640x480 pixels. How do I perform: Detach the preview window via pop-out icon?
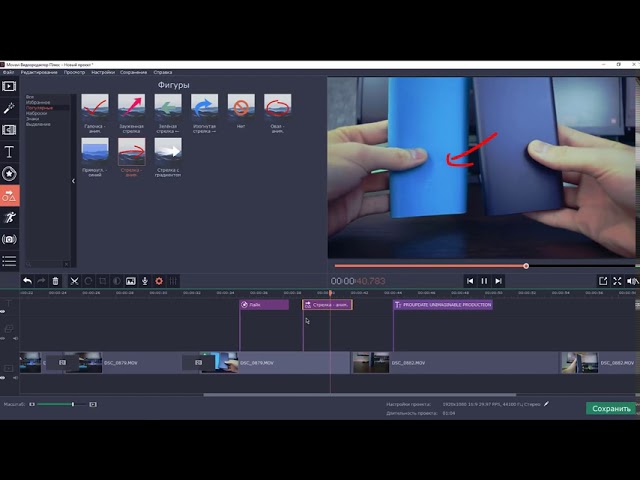tap(603, 281)
